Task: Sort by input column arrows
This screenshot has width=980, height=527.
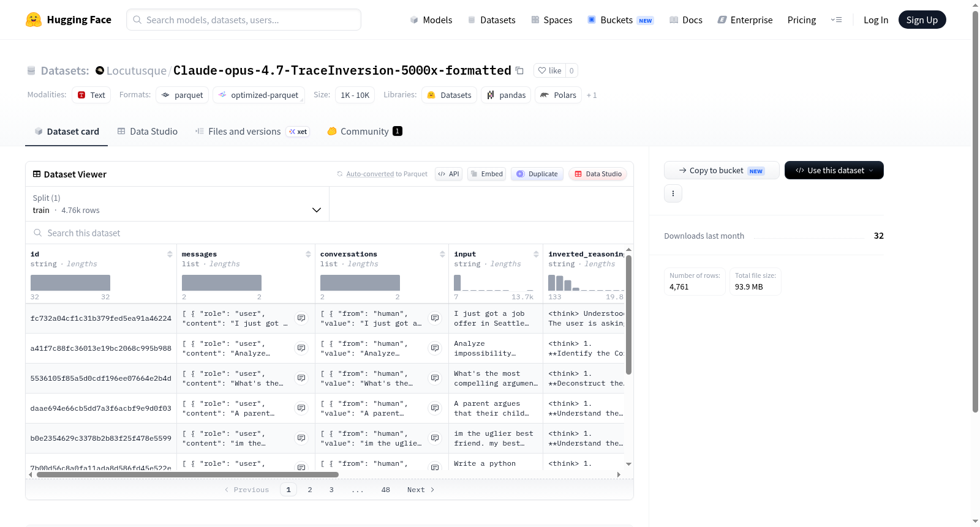Action: point(536,254)
